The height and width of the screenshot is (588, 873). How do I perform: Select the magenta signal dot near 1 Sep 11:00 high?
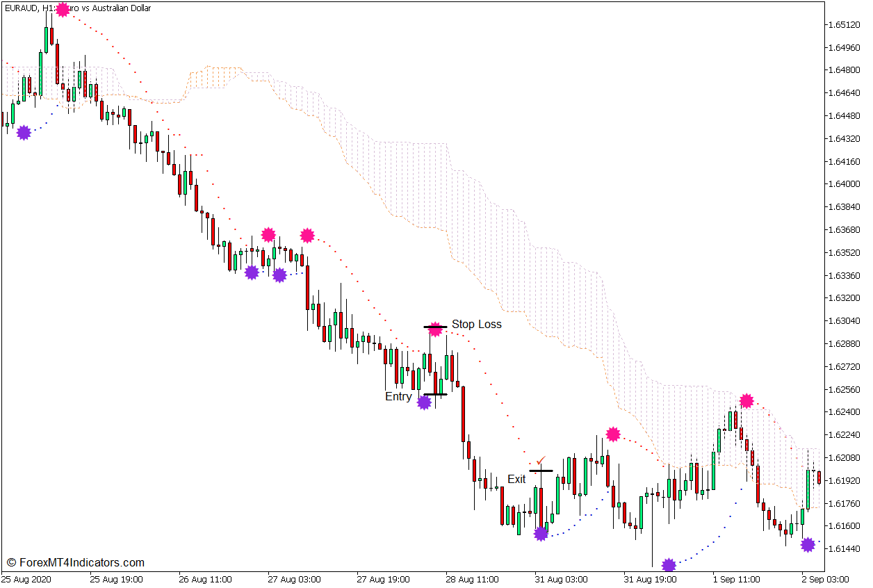coord(747,400)
